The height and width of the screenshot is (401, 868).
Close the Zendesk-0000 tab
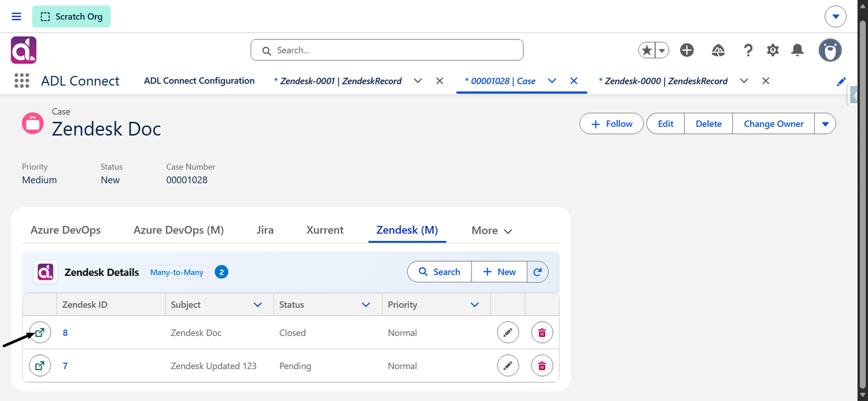[x=765, y=81]
